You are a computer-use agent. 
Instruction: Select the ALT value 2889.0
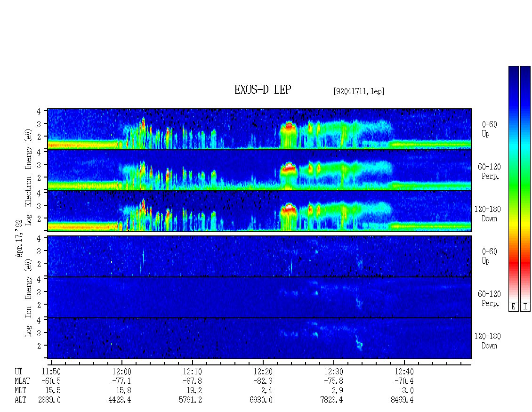coord(49,400)
